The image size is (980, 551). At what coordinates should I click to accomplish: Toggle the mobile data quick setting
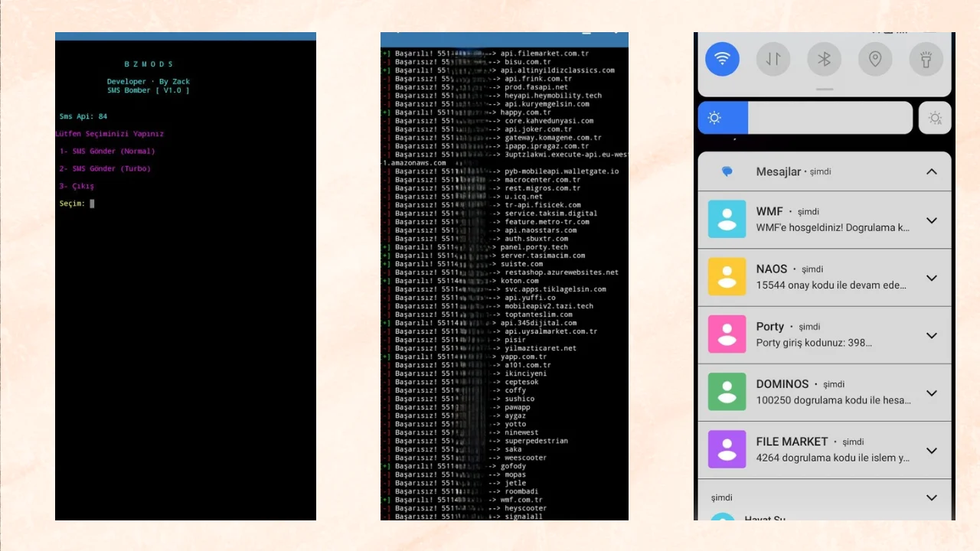[x=773, y=59]
